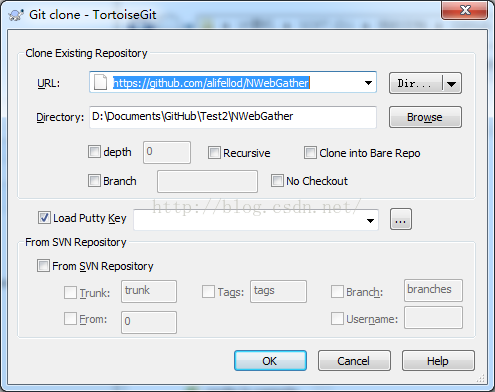The image size is (495, 392).
Task: Click the ... putty key browse button
Action: [x=401, y=219]
